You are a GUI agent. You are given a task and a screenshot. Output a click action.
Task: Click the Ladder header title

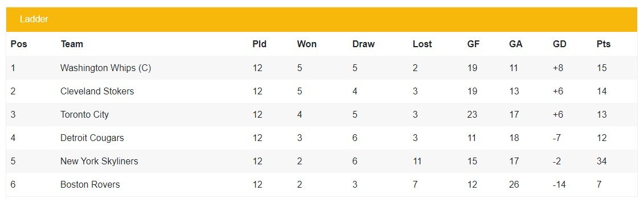coord(34,19)
